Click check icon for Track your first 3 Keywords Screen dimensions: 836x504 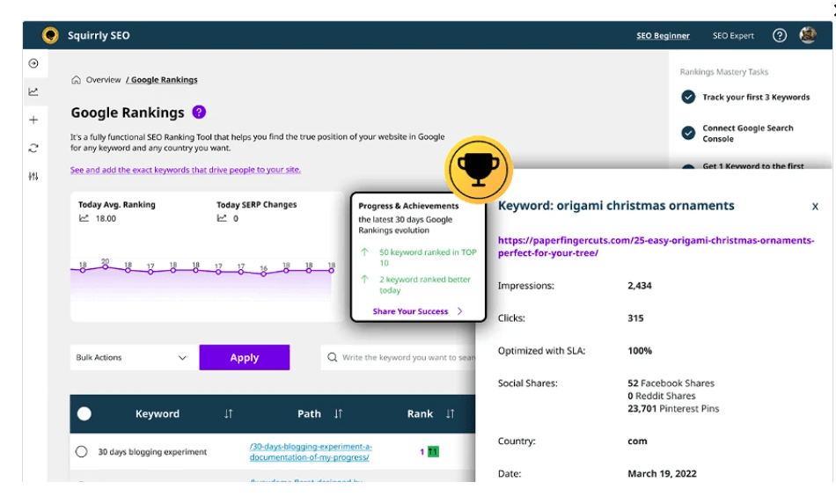pos(688,97)
